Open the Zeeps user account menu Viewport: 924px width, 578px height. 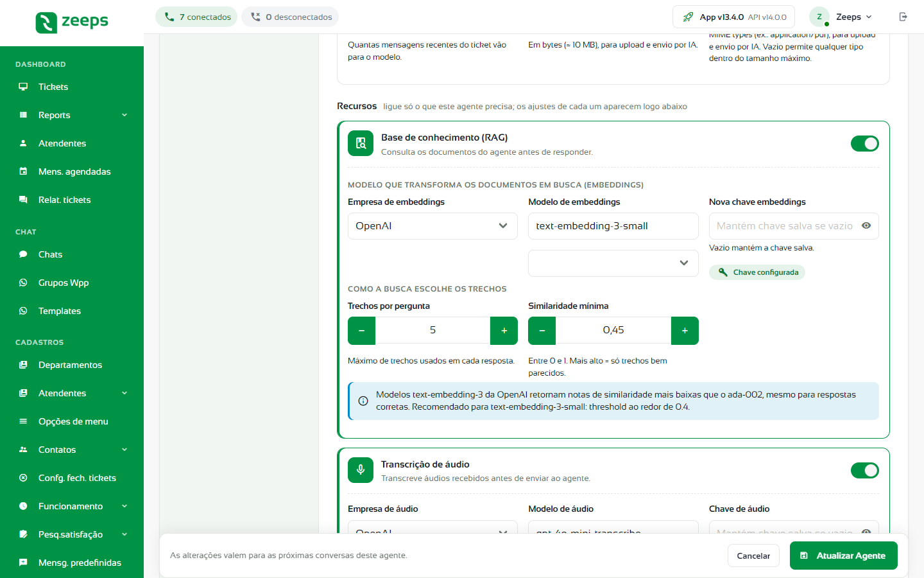pos(842,17)
